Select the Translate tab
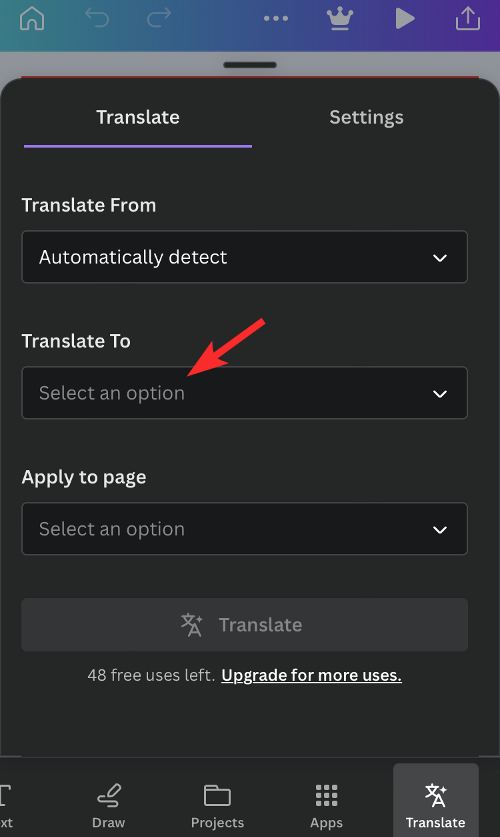The width and height of the screenshot is (500, 837). point(138,117)
